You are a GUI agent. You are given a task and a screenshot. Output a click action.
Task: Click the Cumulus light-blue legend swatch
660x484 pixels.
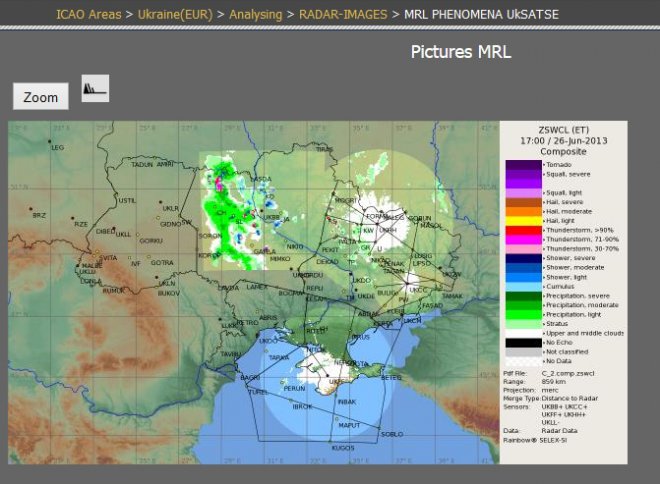tap(522, 286)
